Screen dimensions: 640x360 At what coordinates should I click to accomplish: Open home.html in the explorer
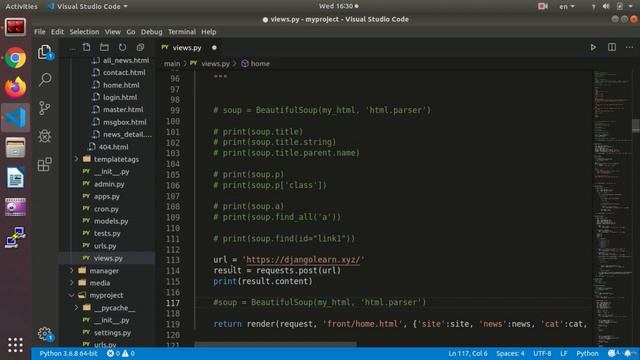121,85
